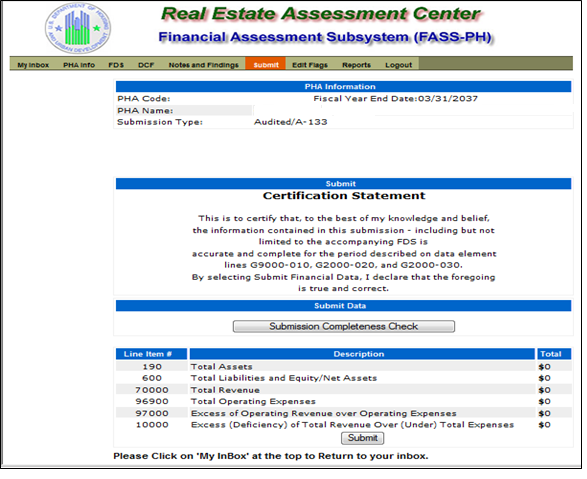Click the Line Item # column header
The height and width of the screenshot is (479, 587).
coord(151,354)
